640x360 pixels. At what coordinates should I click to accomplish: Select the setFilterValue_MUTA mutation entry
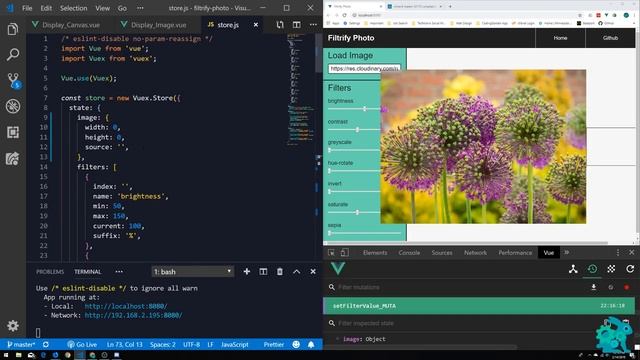(479, 306)
